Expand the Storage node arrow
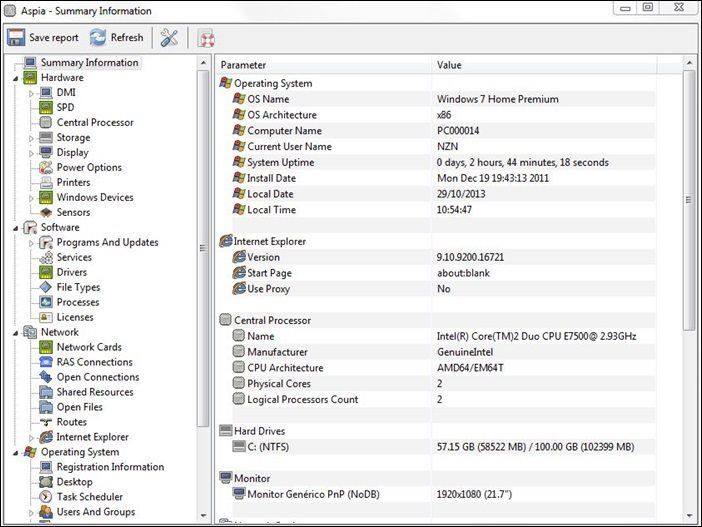Viewport: 702px width, 527px height. tap(31, 138)
